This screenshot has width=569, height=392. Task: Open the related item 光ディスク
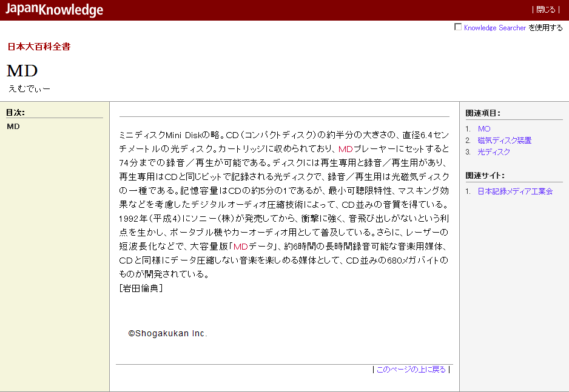[x=494, y=152]
